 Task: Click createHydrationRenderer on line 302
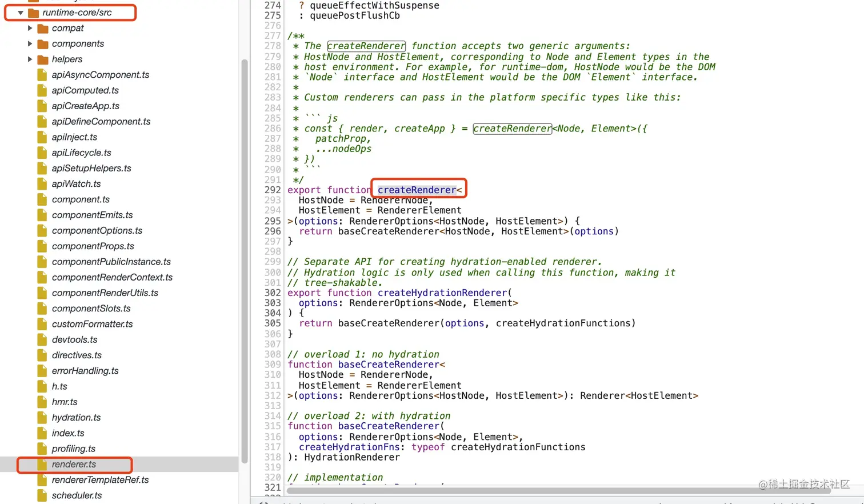[442, 293]
